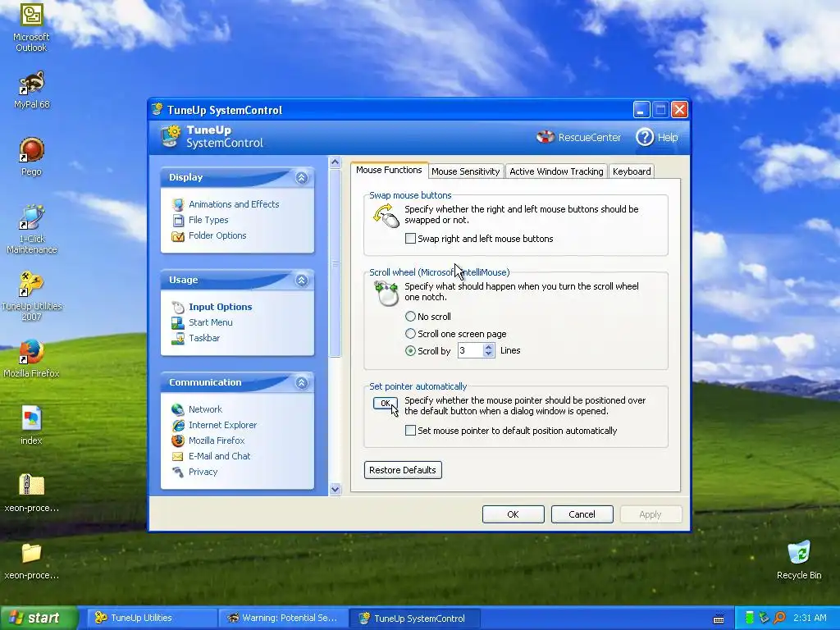This screenshot has height=630, width=840.
Task: Click the Privacy icon in Communication
Action: tap(178, 472)
